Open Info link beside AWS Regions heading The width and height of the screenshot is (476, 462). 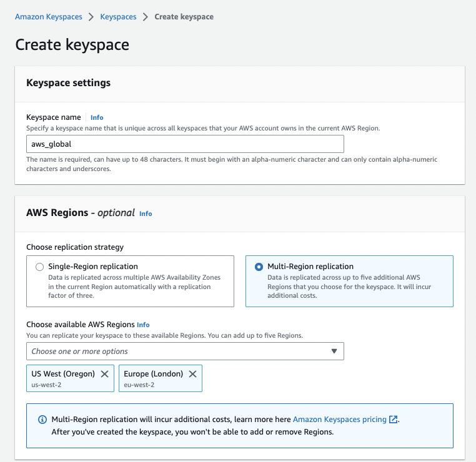coord(146,214)
